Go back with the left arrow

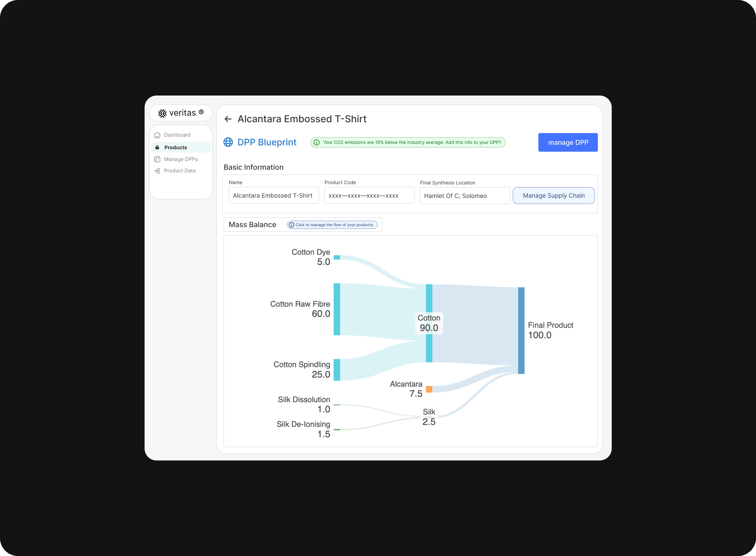click(228, 119)
